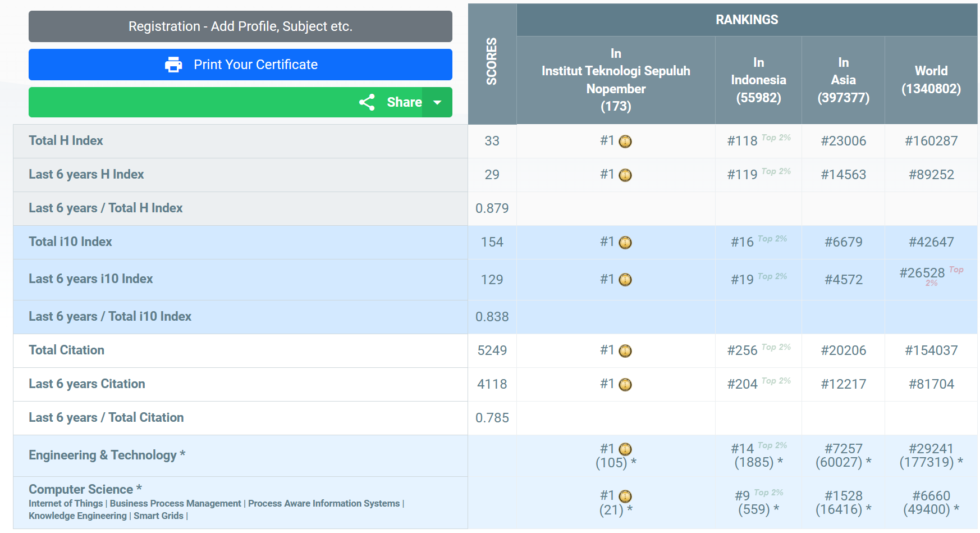980x533 pixels.
Task: Click the gold medal in Computer Science row
Action: point(625,496)
